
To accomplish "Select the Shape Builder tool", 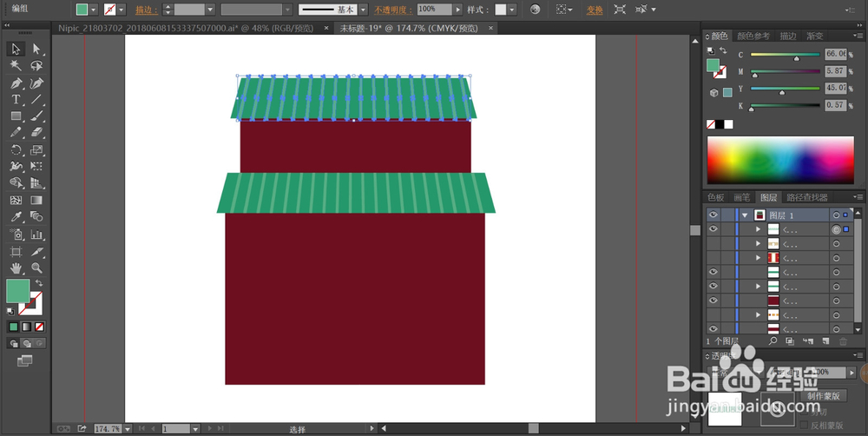I will point(16,182).
